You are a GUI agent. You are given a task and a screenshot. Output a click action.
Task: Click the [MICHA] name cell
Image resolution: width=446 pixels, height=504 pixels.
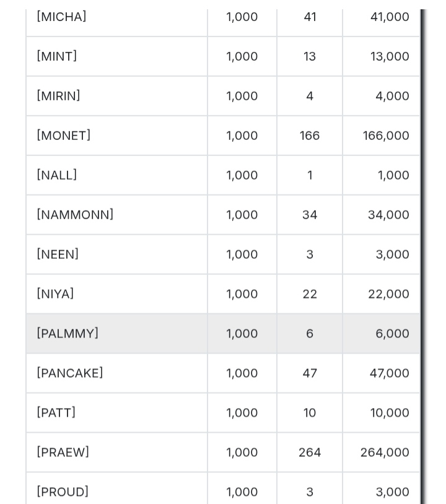coord(62,17)
